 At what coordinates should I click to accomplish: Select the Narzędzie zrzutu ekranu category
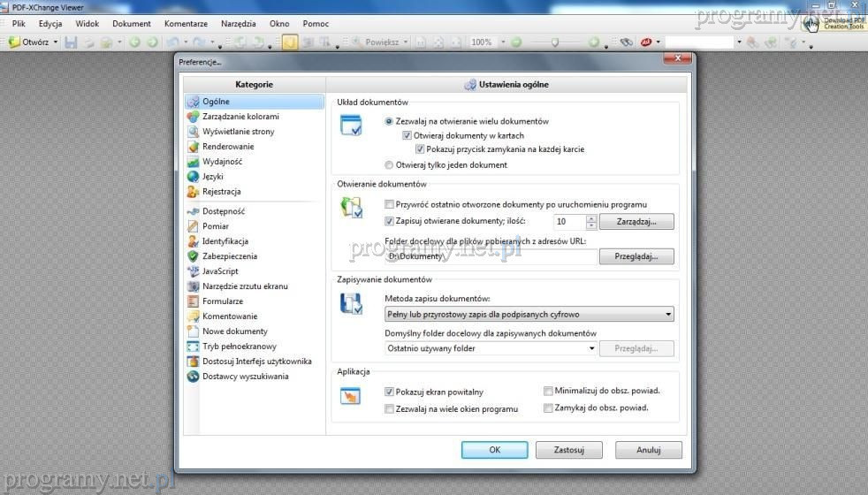245,286
